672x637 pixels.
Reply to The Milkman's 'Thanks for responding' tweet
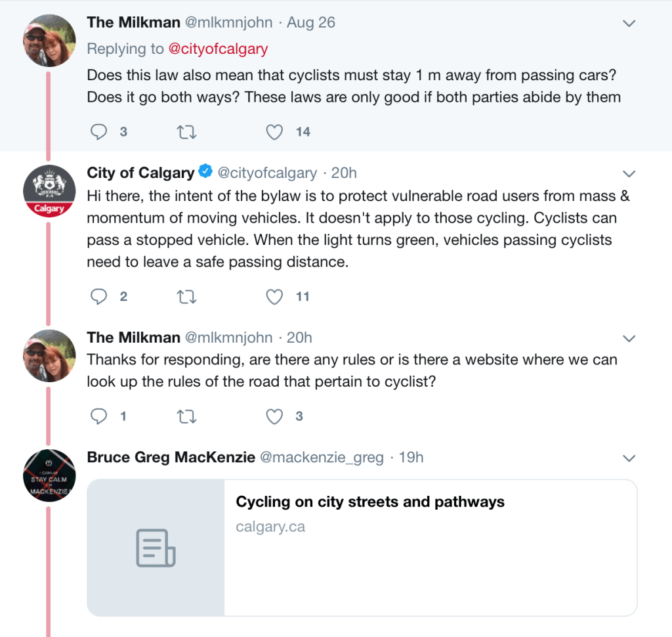[98, 416]
